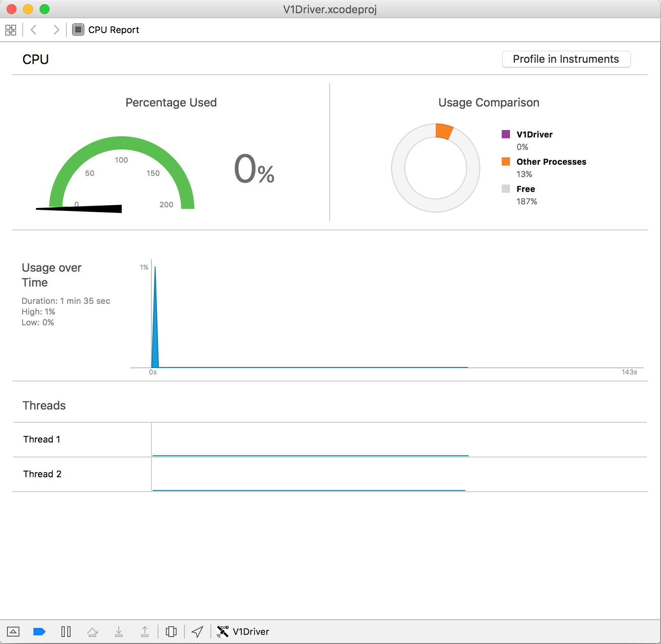Click the 'Duration: 1 min 35 sec' text
The height and width of the screenshot is (644, 661).
pyautogui.click(x=66, y=301)
